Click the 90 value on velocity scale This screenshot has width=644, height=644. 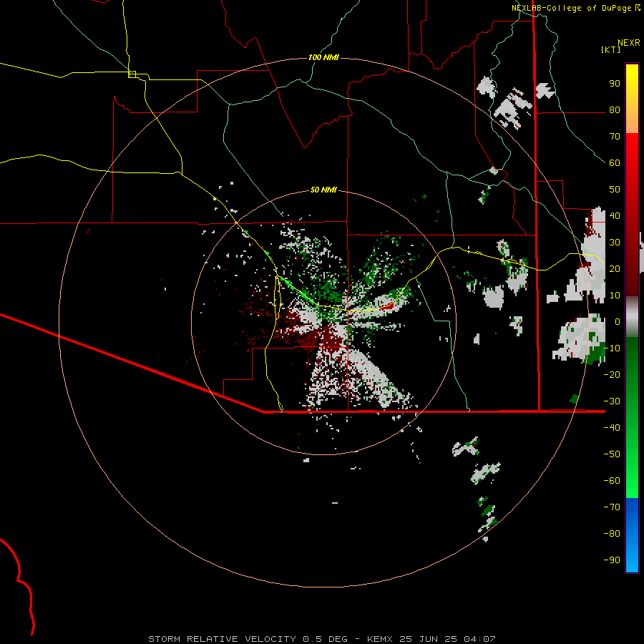coord(615,84)
